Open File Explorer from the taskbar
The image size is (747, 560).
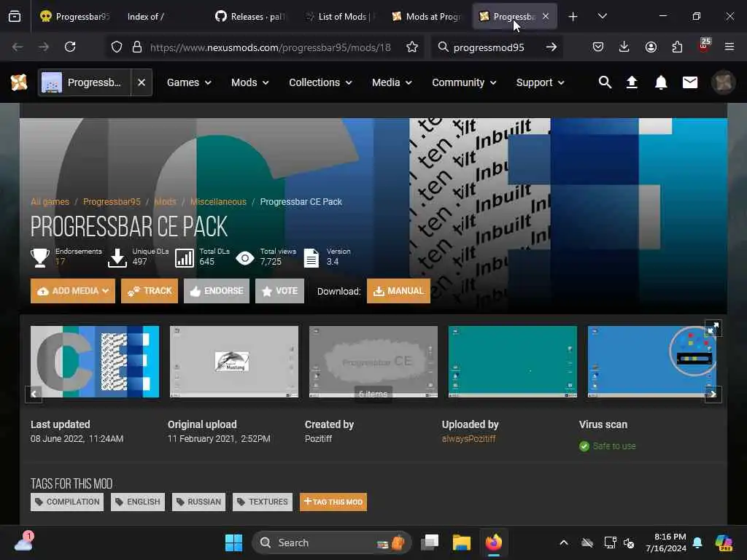pos(461,542)
